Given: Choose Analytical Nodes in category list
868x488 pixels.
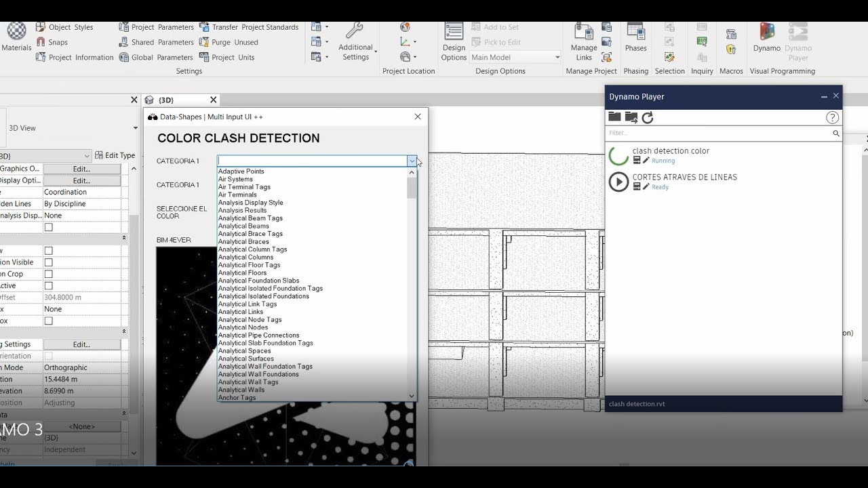Looking at the screenshot, I should 243,327.
